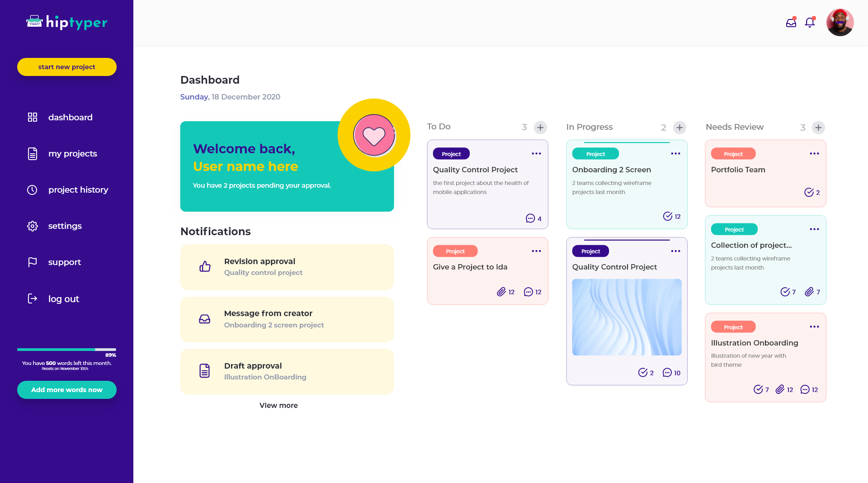Click the Sunday, 18 December 2020 date

230,97
